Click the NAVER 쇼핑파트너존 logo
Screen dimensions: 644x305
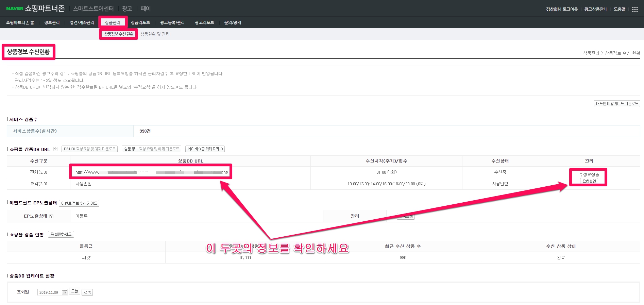35,9
